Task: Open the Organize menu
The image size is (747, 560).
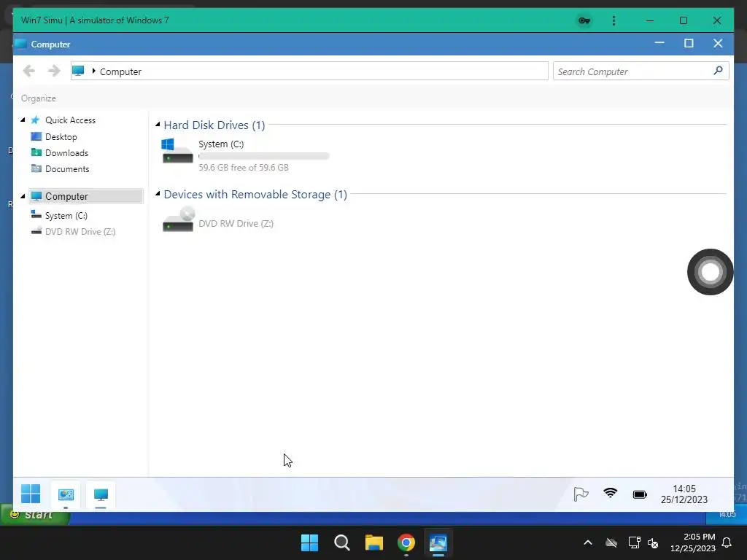Action: 39,98
